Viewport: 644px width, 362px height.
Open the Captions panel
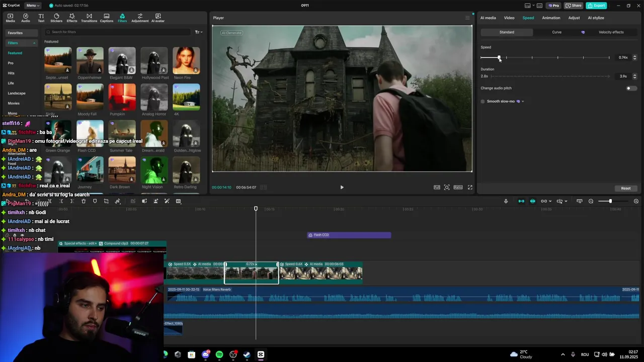pos(106,18)
